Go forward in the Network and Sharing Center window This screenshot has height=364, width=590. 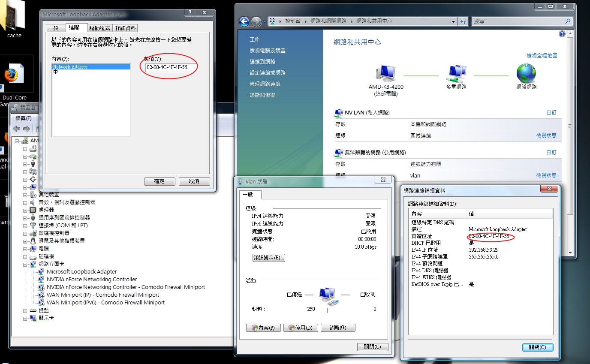tap(256, 21)
